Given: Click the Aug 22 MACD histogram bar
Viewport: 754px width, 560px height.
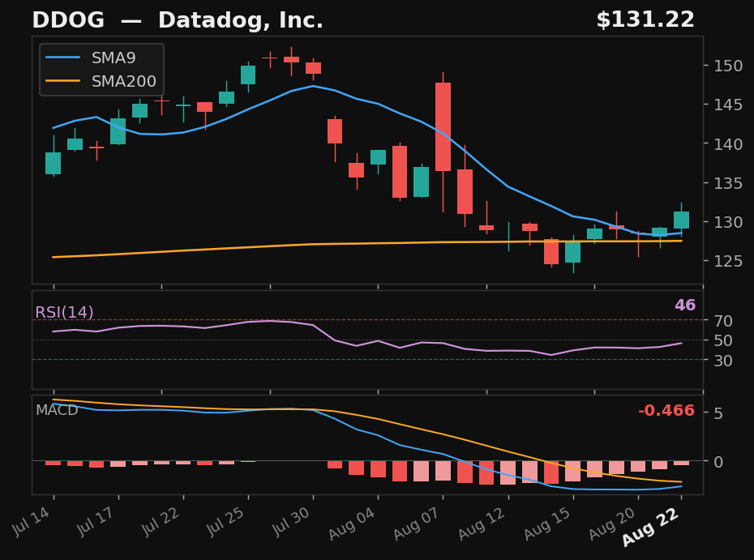Looking at the screenshot, I should [x=681, y=463].
